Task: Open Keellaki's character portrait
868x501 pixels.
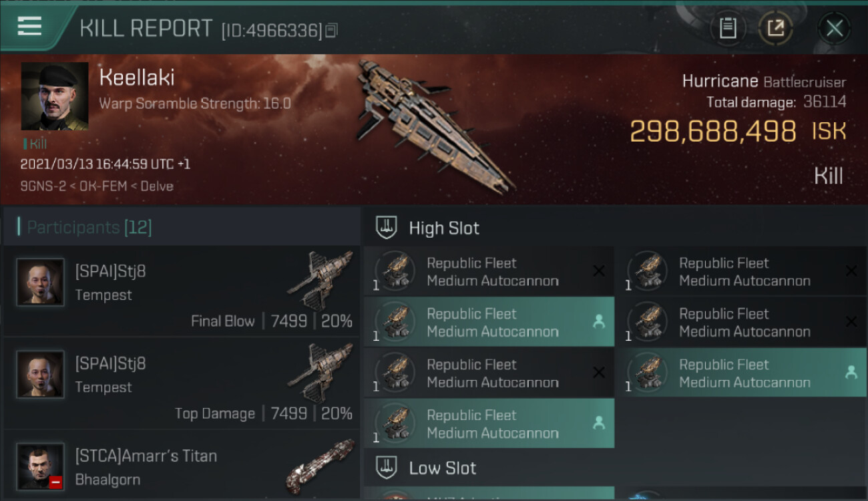Action: (55, 96)
